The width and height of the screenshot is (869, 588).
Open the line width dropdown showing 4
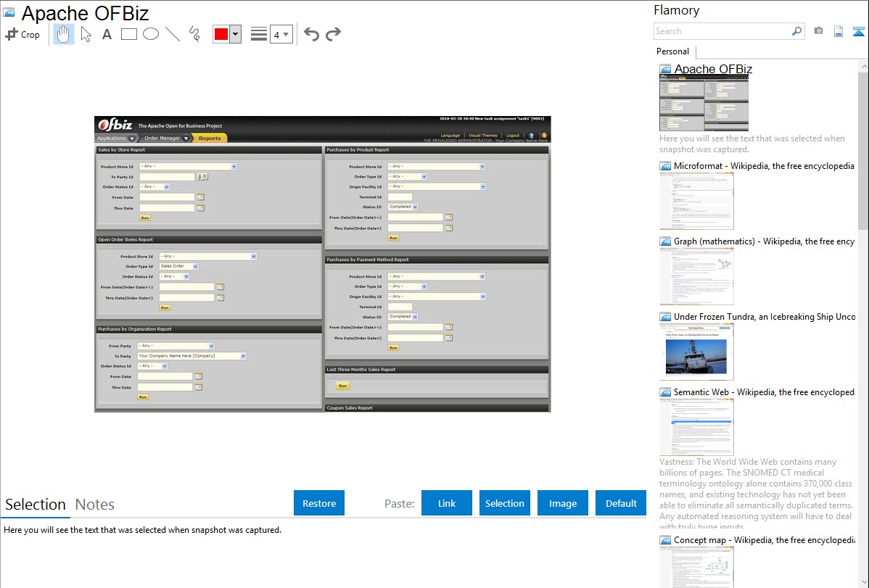[x=281, y=34]
